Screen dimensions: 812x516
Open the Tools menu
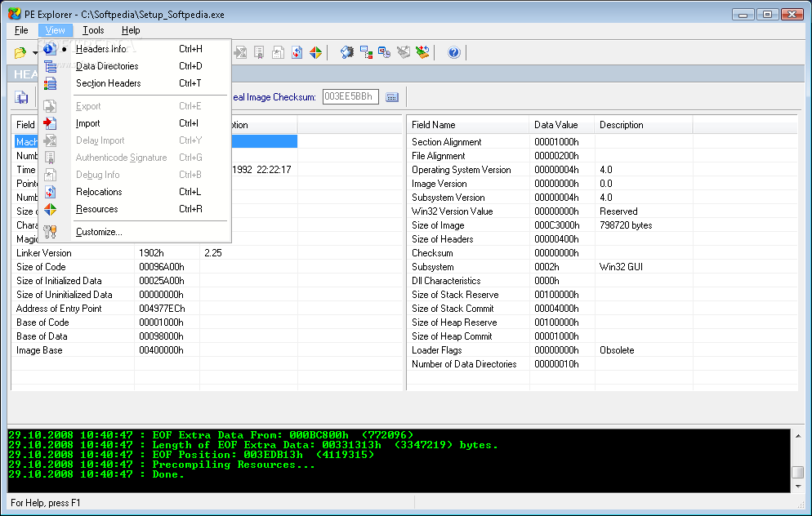click(x=93, y=30)
